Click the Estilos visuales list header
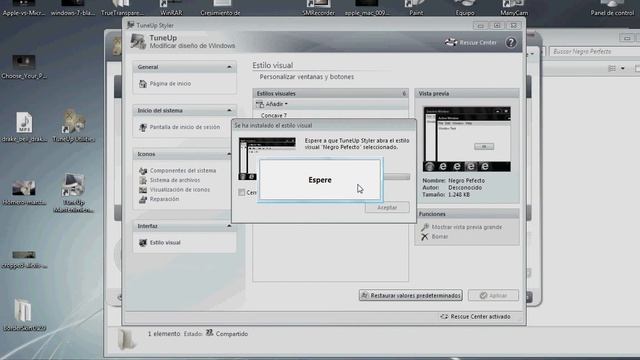This screenshot has width=640, height=360. [x=330, y=94]
